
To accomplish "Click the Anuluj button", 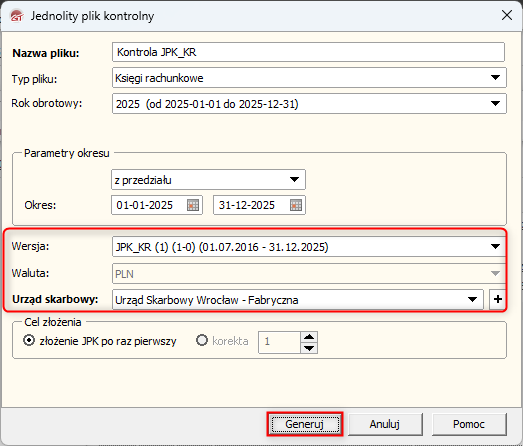I will click(x=385, y=424).
